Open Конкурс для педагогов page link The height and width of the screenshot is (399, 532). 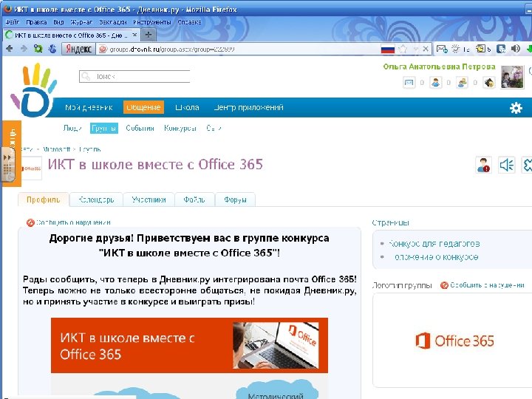(434, 244)
